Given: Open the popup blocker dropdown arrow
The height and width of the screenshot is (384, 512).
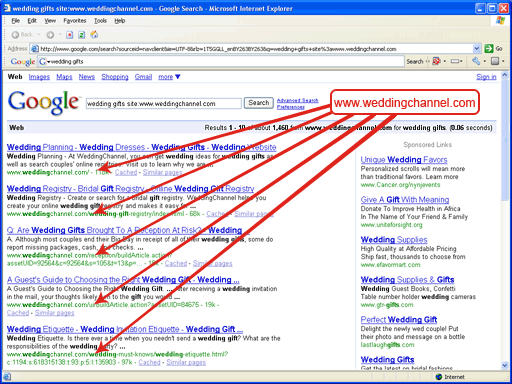Looking at the screenshot, I should (445, 61).
